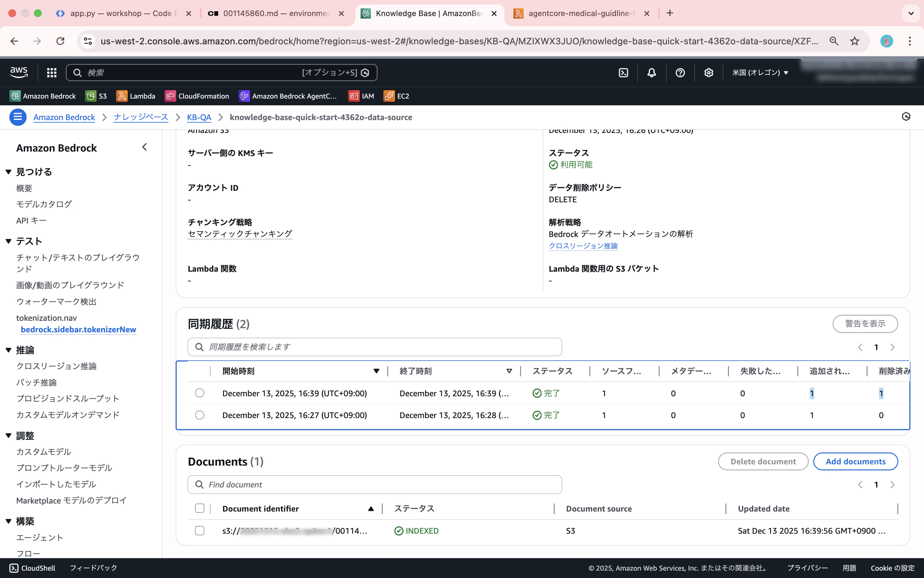Switch to the 001145860.md tab
This screenshot has height=578, width=924.
pos(276,13)
